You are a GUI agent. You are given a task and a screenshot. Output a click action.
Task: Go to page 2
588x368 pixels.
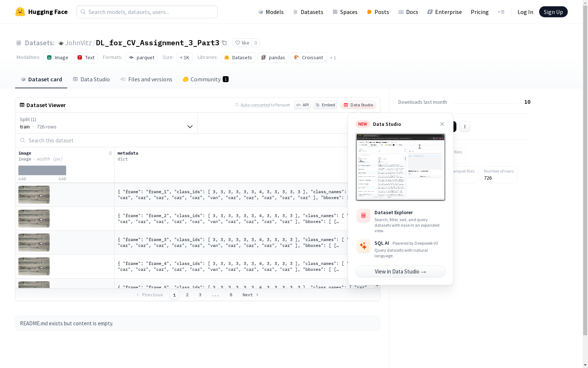tap(187, 295)
